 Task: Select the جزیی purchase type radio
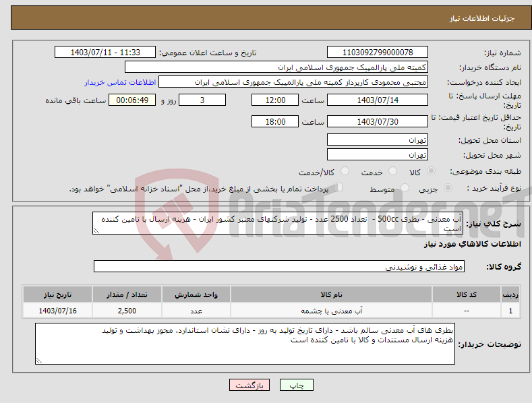click(448, 187)
